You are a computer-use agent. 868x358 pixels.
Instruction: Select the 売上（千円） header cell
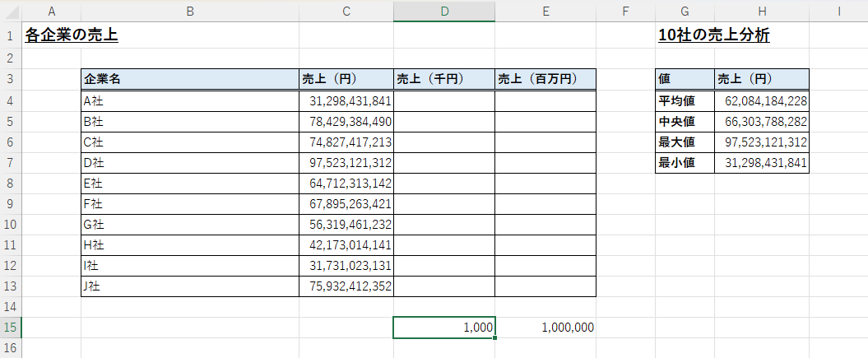pos(444,79)
